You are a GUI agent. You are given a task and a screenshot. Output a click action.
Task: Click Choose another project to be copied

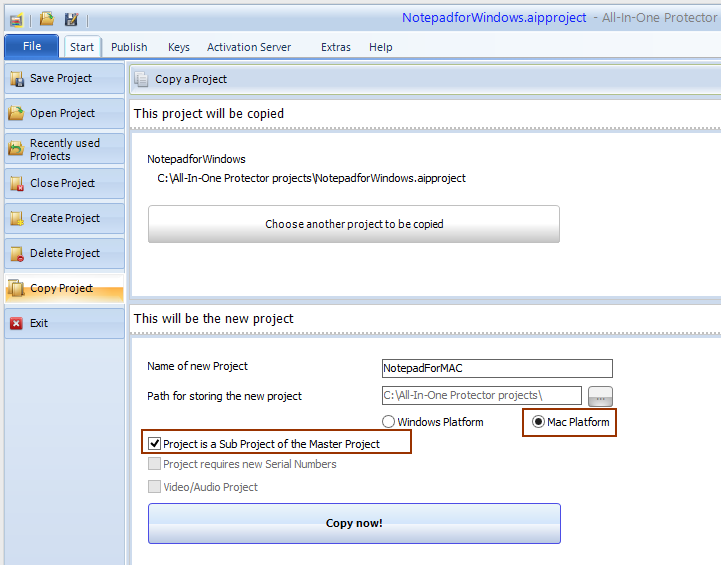tap(354, 224)
